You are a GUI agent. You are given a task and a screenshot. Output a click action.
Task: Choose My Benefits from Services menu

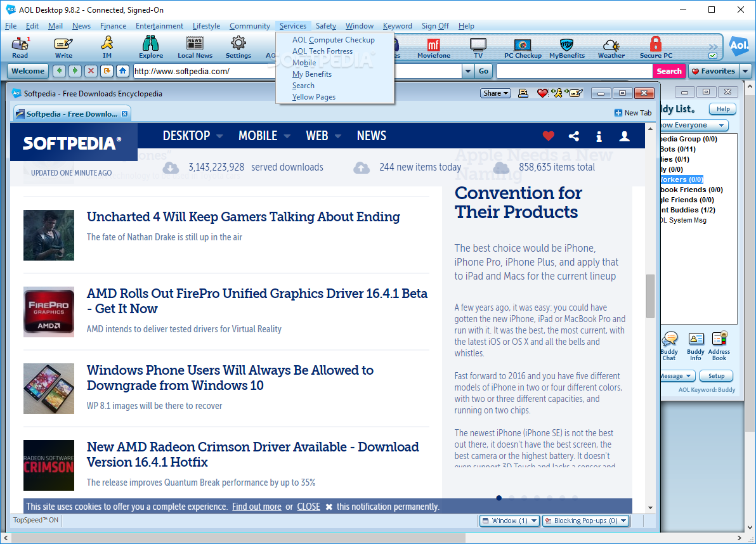(312, 74)
